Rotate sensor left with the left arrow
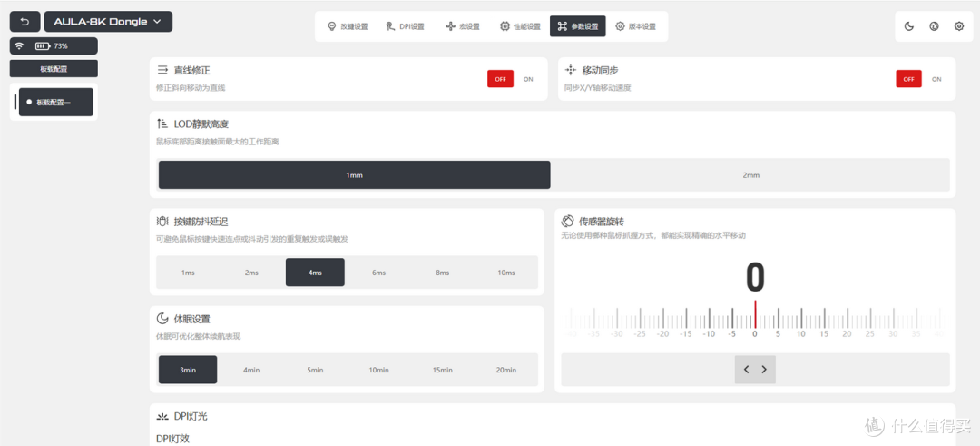The height and width of the screenshot is (446, 980). tap(746, 370)
